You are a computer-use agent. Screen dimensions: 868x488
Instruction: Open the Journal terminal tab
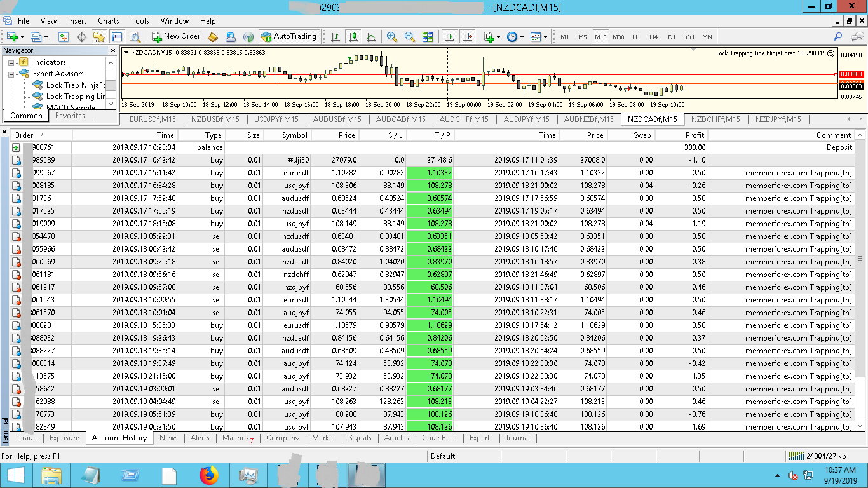517,438
